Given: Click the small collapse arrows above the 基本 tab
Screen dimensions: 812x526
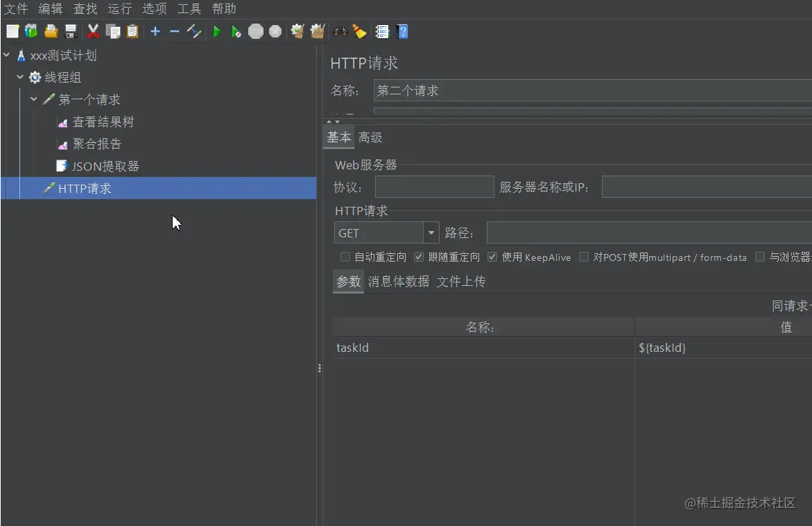Looking at the screenshot, I should (333, 121).
